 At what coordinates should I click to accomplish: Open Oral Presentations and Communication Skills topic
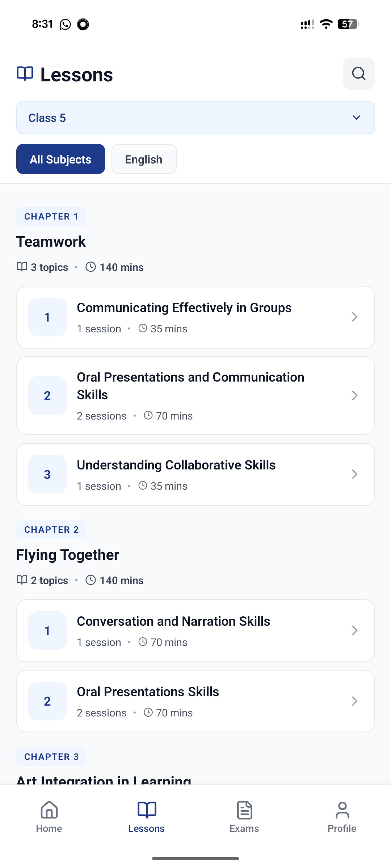[195, 396]
